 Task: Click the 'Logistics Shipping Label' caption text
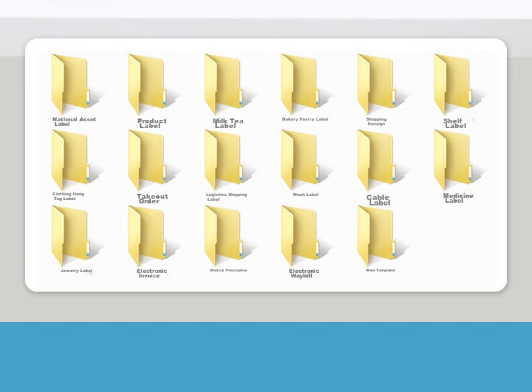click(226, 197)
